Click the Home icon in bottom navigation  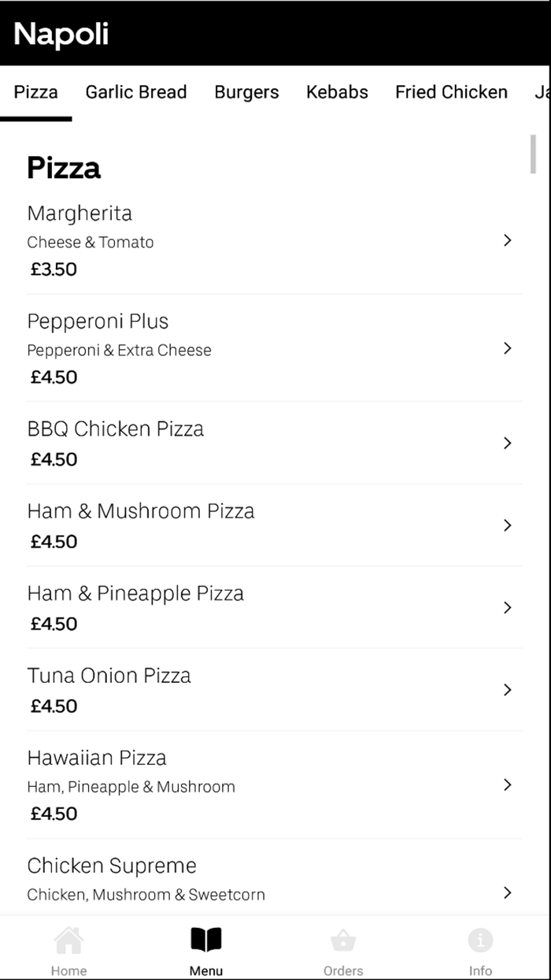coord(68,942)
